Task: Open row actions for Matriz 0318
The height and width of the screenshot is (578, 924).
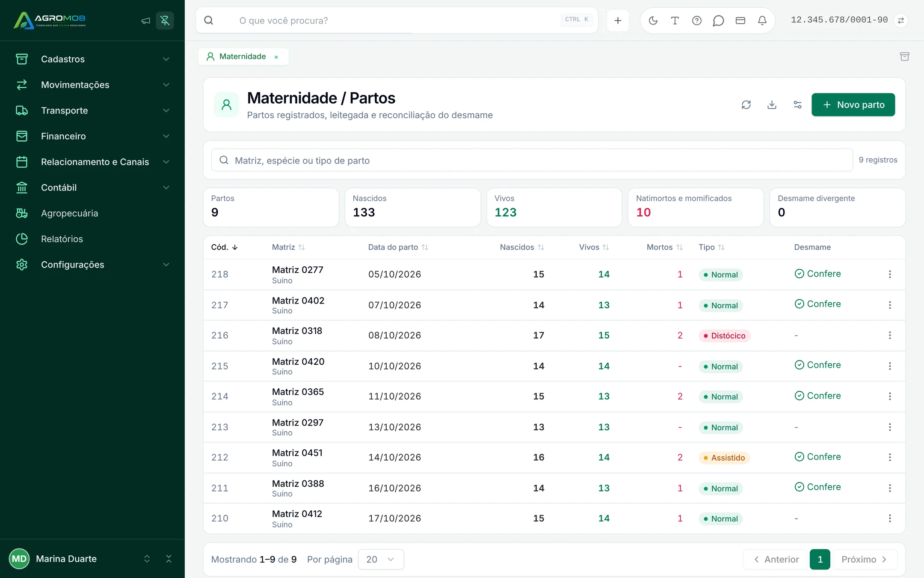Action: 890,335
